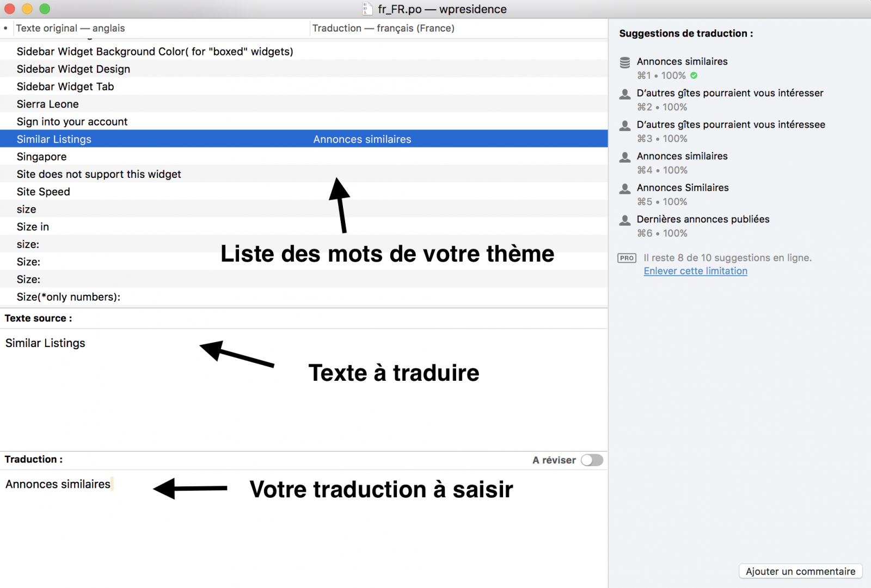Select the 'Sidebar Widget Tab' row
This screenshot has height=588, width=871.
(304, 86)
